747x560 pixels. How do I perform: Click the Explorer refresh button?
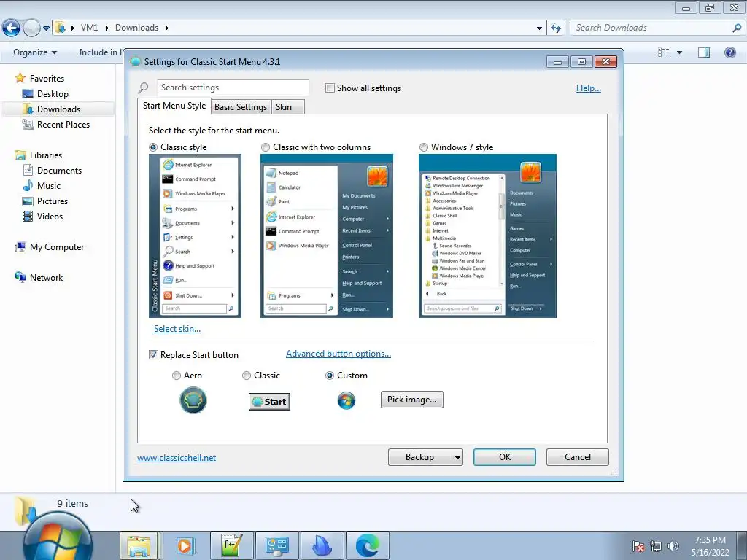click(x=555, y=28)
